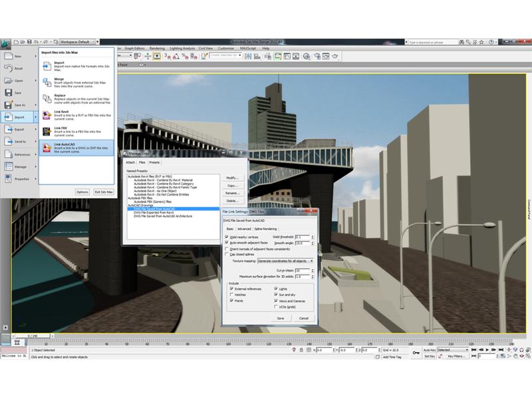The width and height of the screenshot is (532, 399).
Task: Click the Link Revit icon
Action: (x=47, y=115)
